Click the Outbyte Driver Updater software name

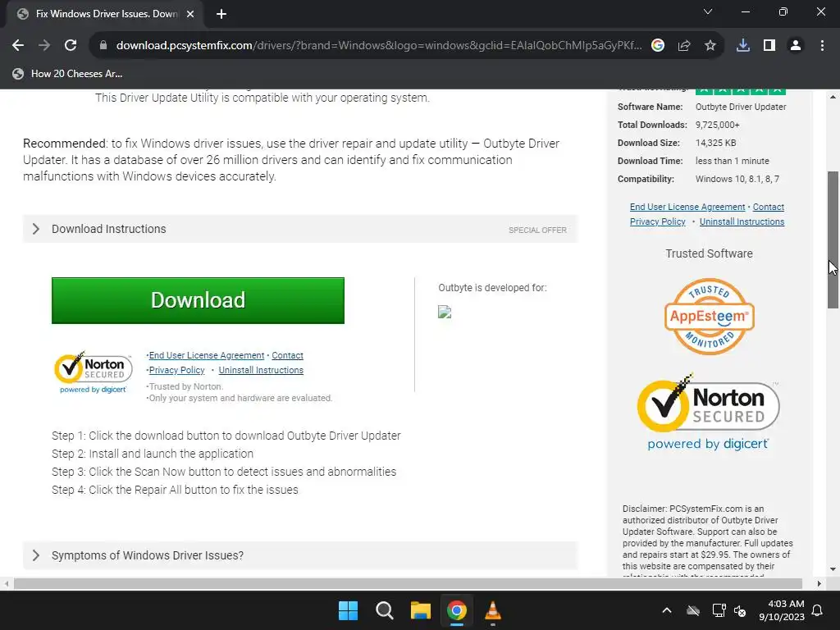click(x=741, y=107)
